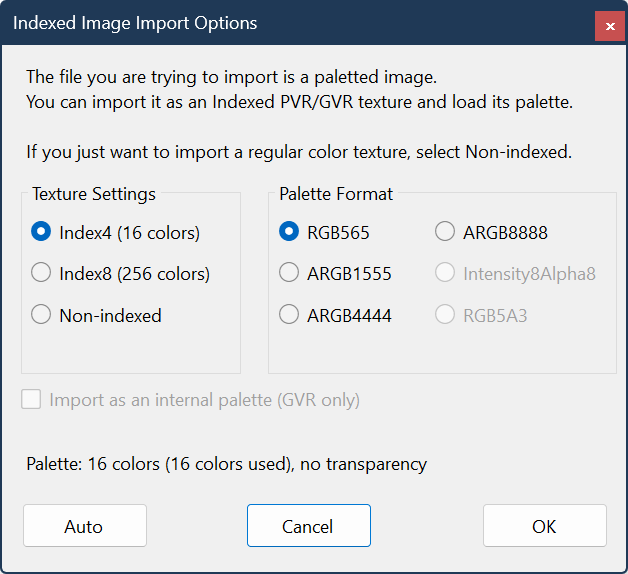Close the Indexed Image Import Options dialog
The height and width of the screenshot is (574, 628).
coord(610,25)
